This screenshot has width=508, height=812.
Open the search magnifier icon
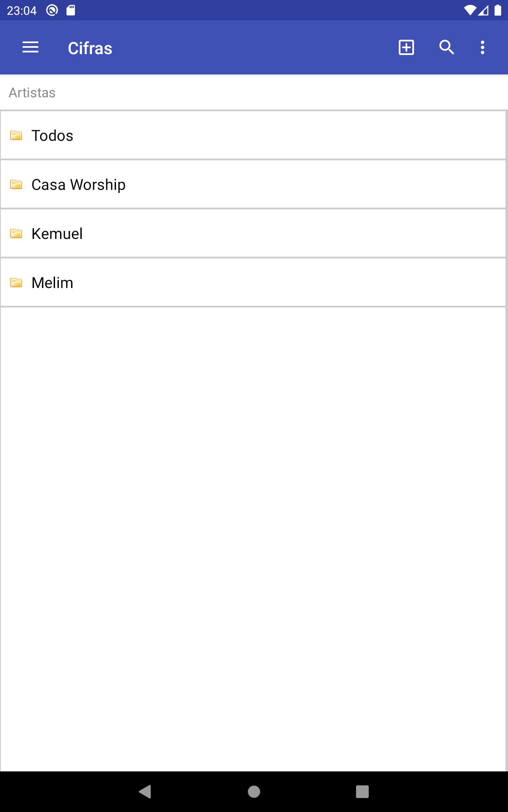point(447,47)
